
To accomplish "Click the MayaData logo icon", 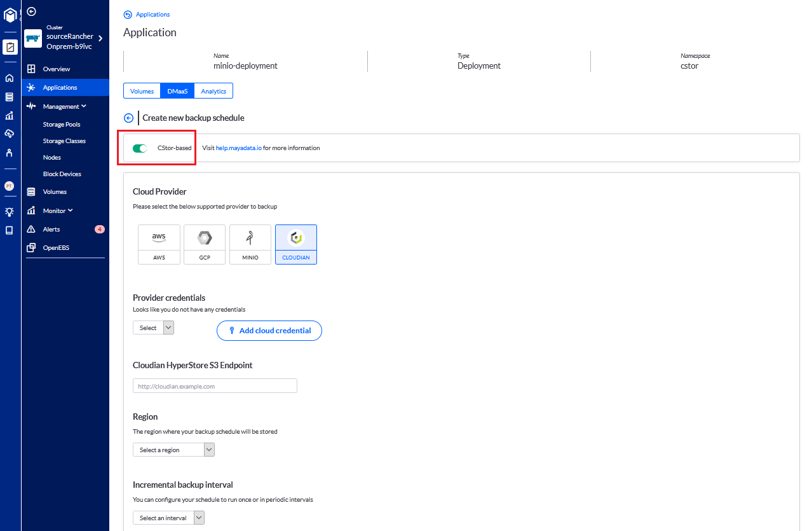I will click(10, 15).
